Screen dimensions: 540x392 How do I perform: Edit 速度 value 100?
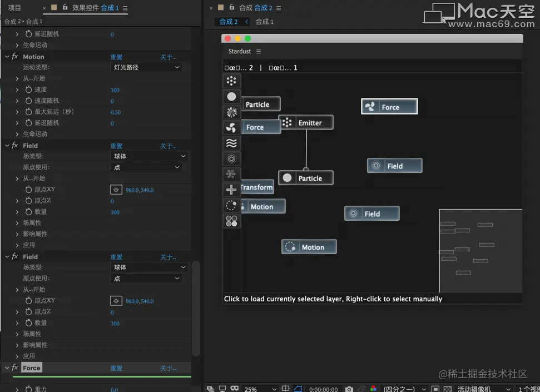pos(115,90)
